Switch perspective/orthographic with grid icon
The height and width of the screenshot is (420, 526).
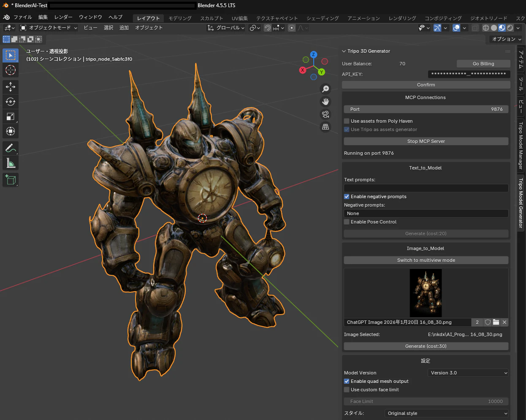pyautogui.click(x=325, y=127)
